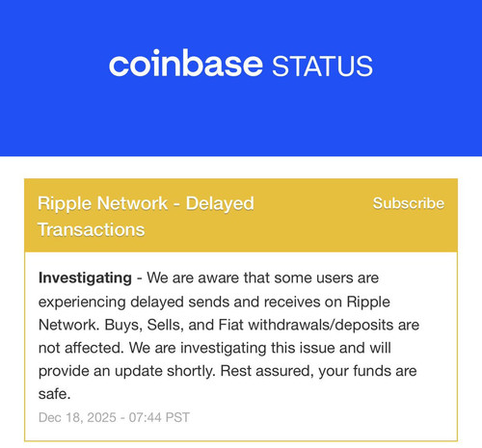Click the bold 'Investigating' status label
The image size is (482, 448).
click(85, 278)
